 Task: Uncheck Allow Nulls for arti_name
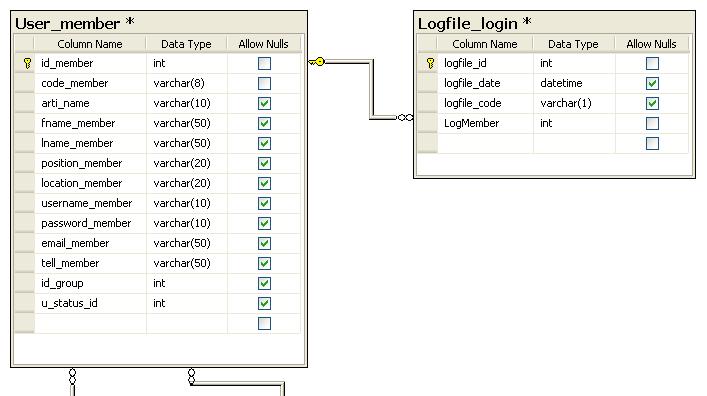coord(264,103)
